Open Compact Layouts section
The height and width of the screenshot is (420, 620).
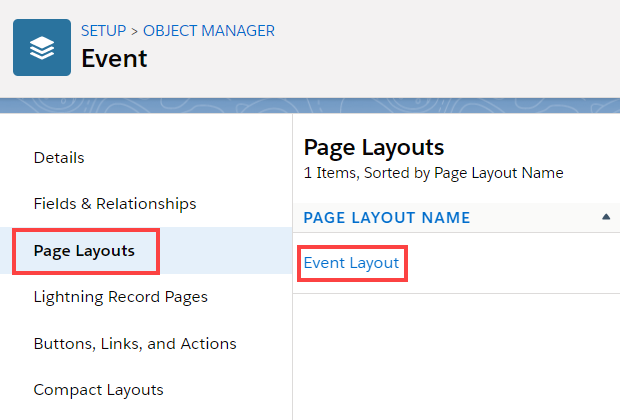click(98, 390)
